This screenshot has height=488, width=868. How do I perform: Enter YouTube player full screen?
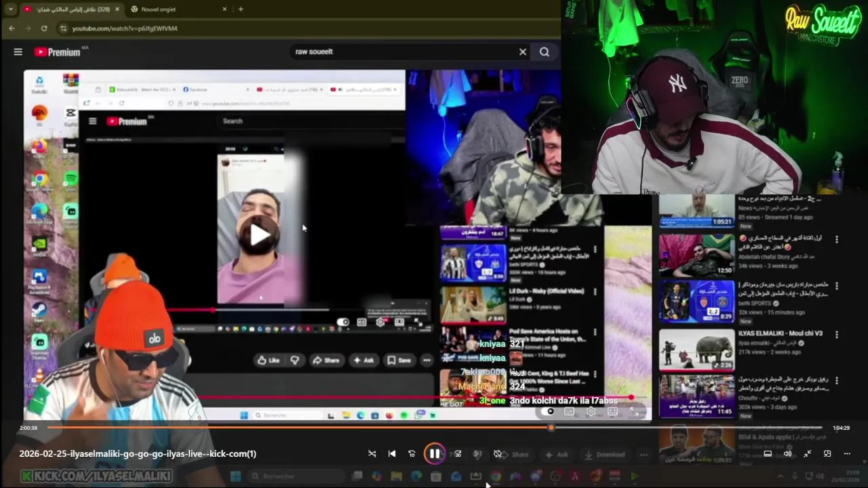pos(633,411)
